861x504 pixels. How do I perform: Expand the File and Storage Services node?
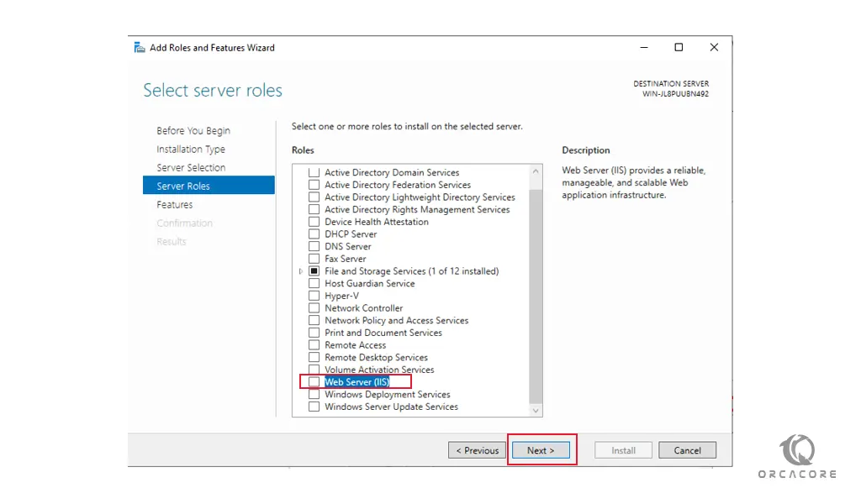click(300, 271)
